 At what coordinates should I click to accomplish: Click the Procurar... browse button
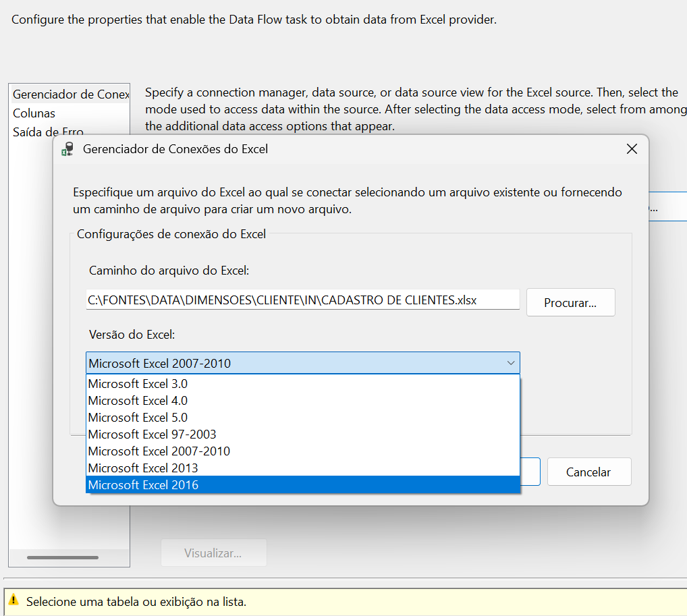click(570, 302)
